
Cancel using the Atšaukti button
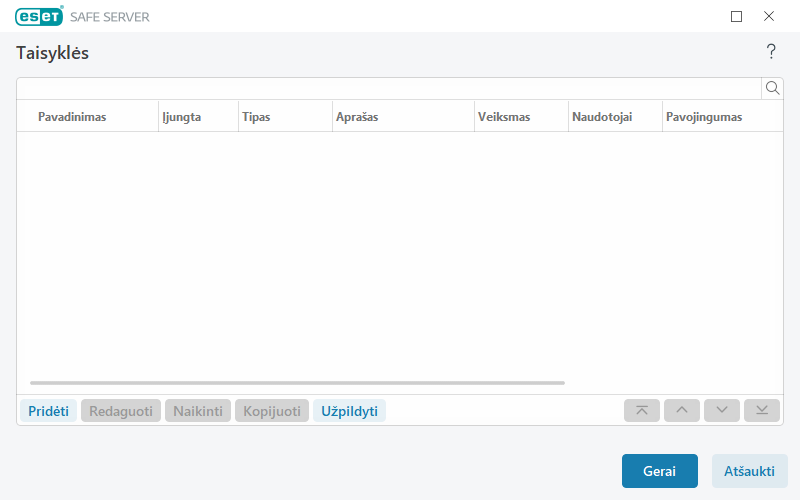pos(749,471)
